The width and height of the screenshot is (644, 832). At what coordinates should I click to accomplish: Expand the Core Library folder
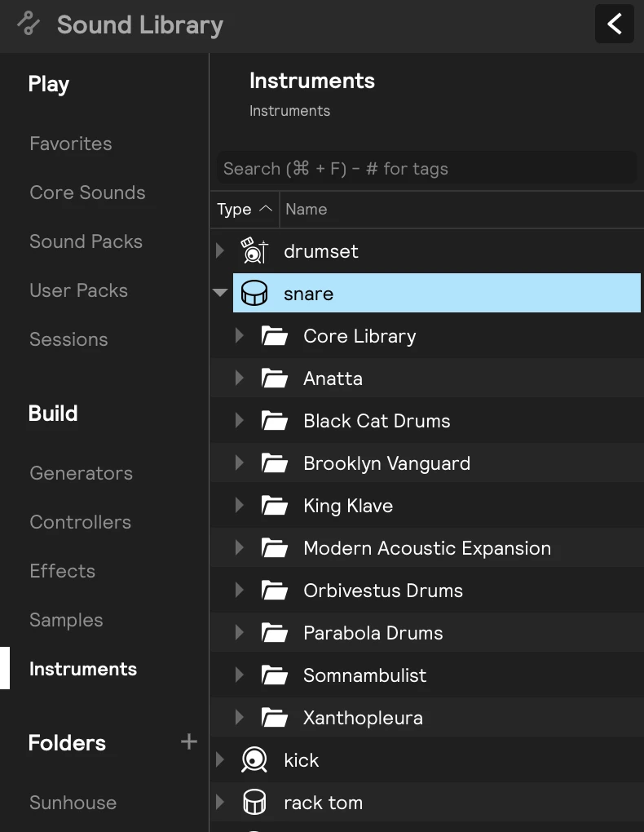(239, 335)
